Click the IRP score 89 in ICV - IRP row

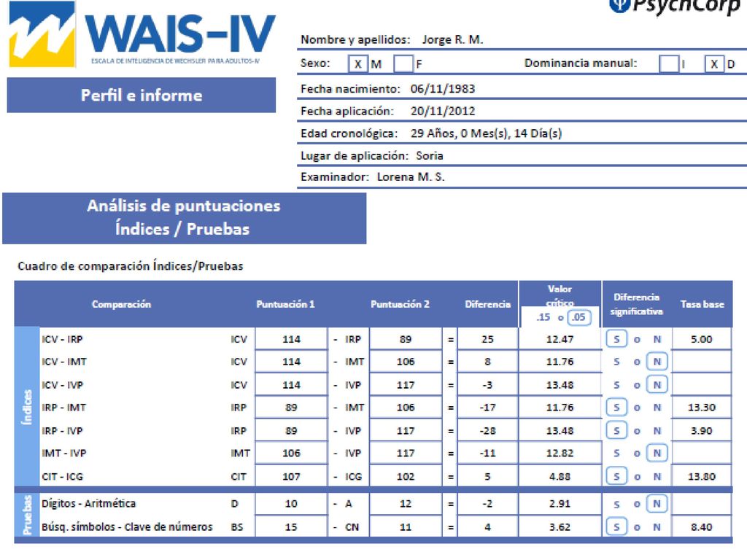click(406, 339)
